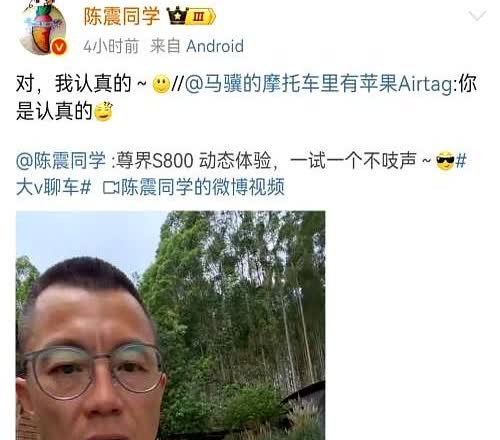
Task: Open the @陈震同学 mention in the repost
Action: 61,161
